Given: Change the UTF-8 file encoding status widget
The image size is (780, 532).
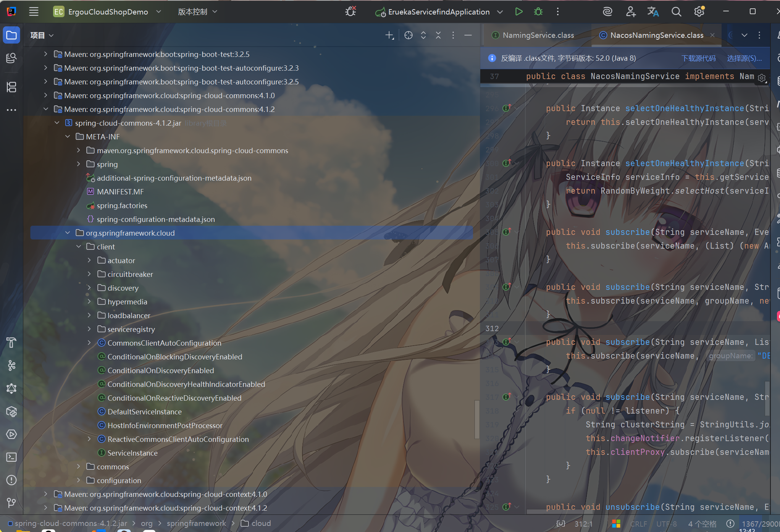Looking at the screenshot, I should point(667,524).
